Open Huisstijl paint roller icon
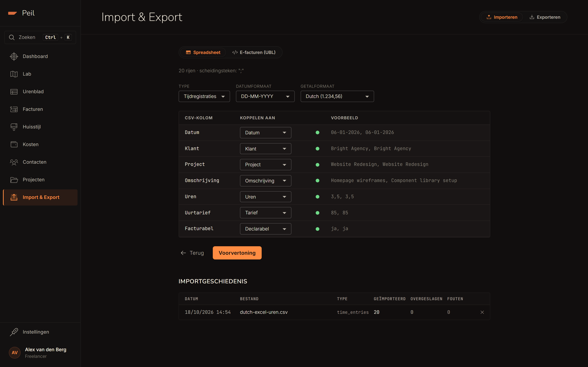Screen dimensions: 588x367 pos(14,127)
